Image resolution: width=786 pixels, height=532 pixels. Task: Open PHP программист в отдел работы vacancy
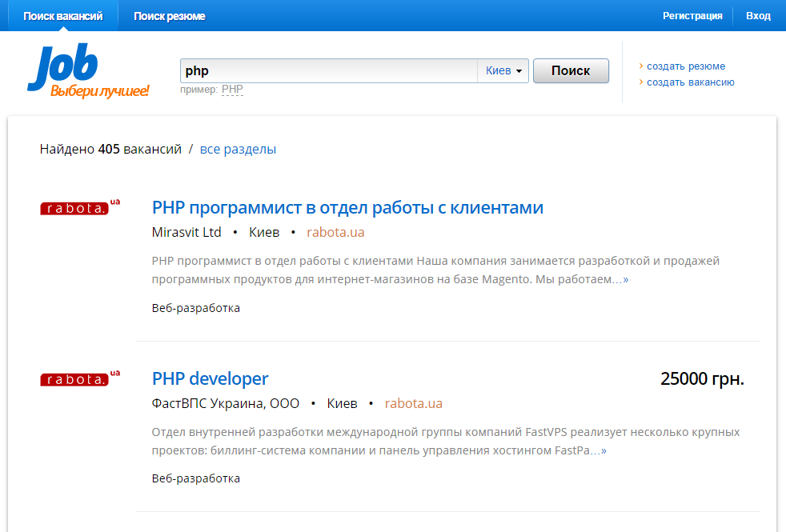point(347,207)
